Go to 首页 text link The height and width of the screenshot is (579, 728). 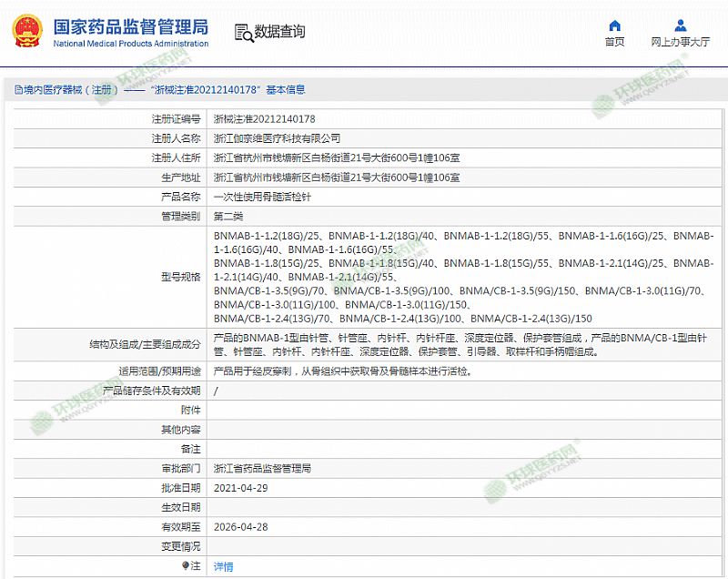(x=614, y=42)
